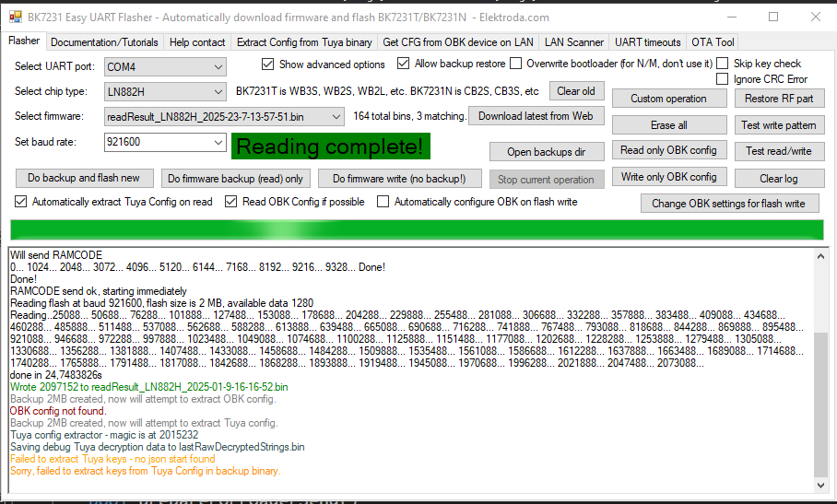Enable Overwrite bootloader checkbox

(515, 64)
